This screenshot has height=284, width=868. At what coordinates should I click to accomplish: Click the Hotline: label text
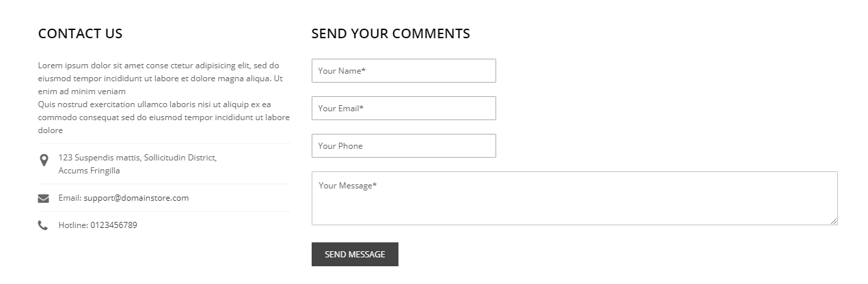[74, 225]
